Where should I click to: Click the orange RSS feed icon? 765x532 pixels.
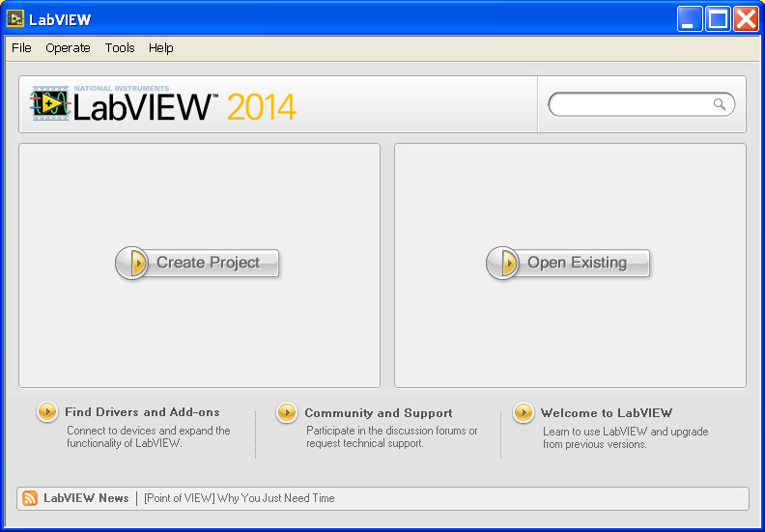(30, 498)
